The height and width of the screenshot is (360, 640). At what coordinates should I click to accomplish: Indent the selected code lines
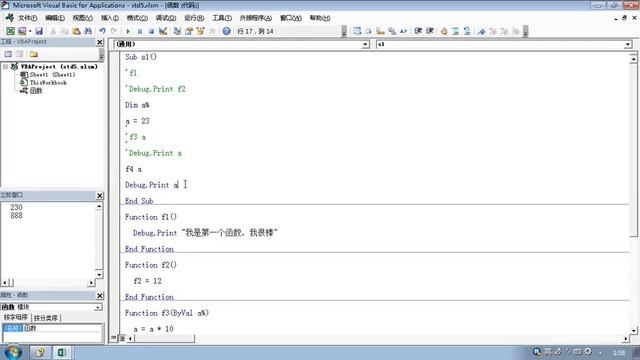pos(418,31)
